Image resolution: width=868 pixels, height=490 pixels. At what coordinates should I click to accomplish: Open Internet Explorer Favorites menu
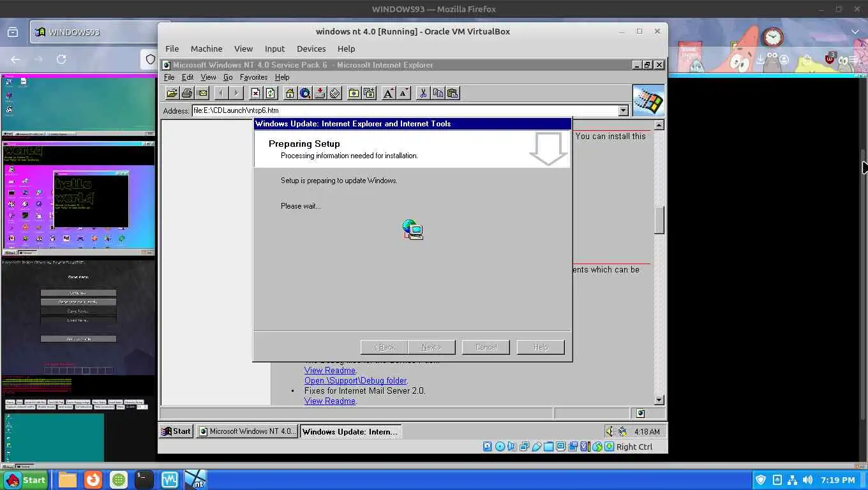coord(253,77)
